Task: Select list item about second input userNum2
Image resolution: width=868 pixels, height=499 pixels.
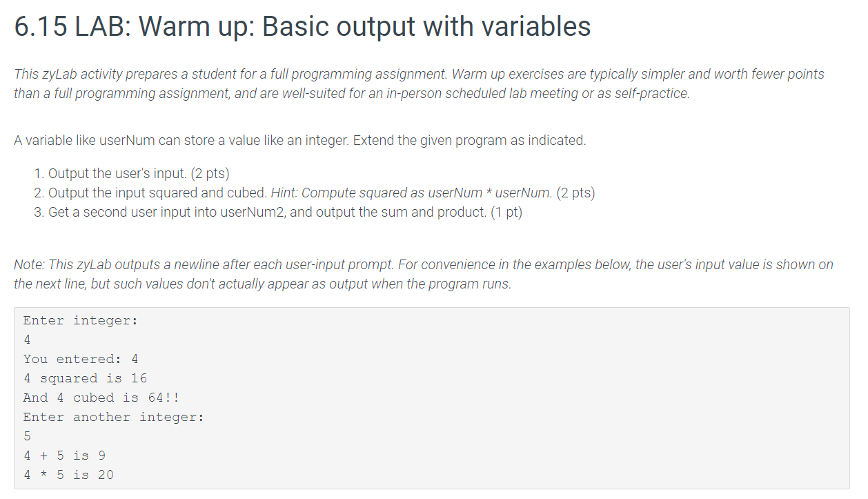Action: [285, 213]
